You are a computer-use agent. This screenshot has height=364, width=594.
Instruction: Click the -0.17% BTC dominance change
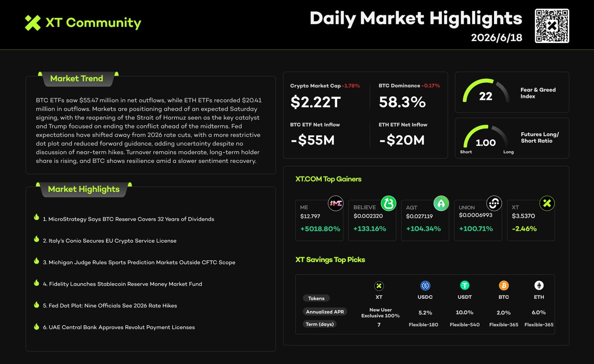pos(430,86)
